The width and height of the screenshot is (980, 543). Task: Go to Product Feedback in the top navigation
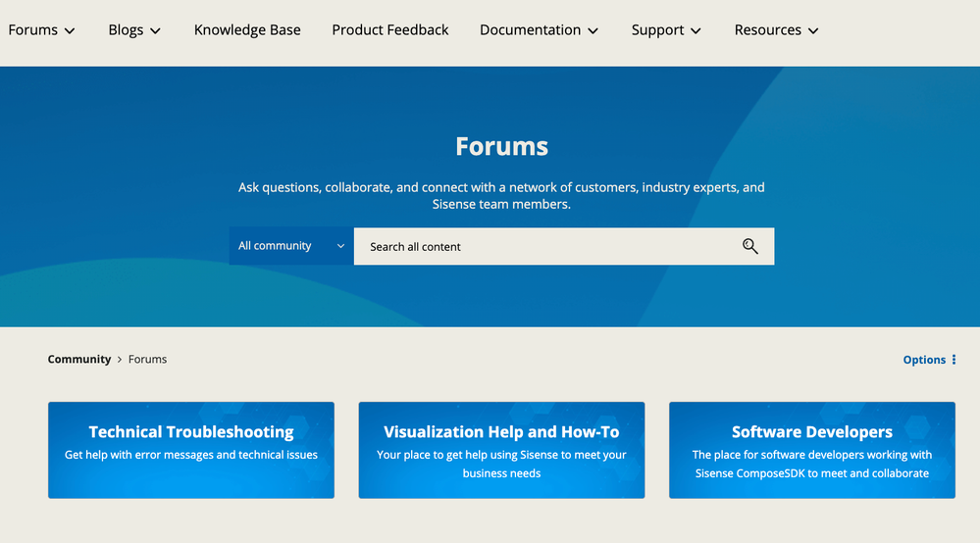[390, 30]
